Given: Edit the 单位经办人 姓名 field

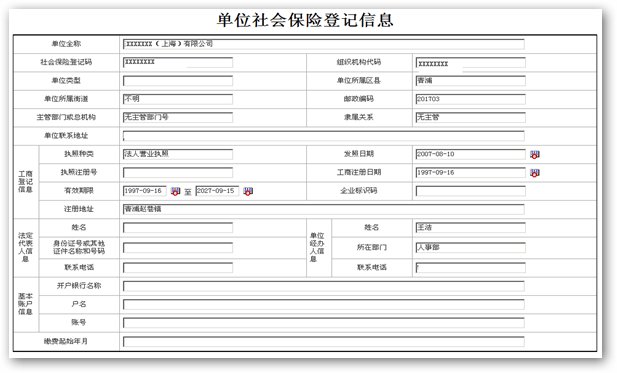Looking at the screenshot, I should pyautogui.click(x=471, y=227).
